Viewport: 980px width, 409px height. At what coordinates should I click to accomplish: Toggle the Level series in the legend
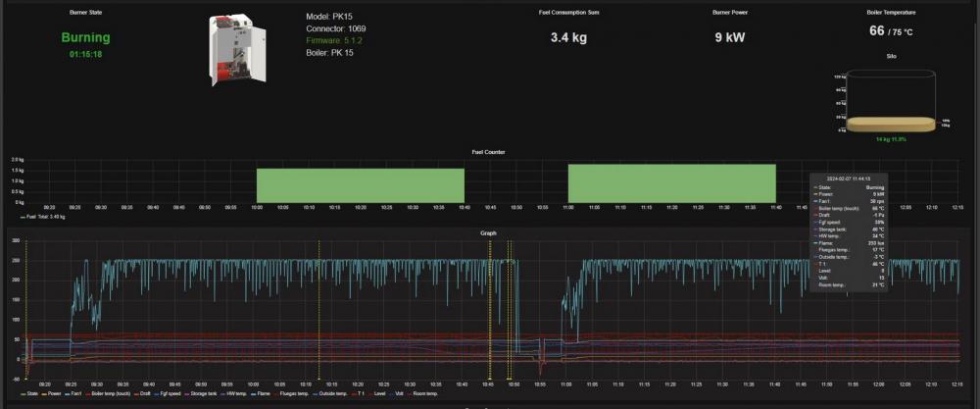click(x=377, y=394)
